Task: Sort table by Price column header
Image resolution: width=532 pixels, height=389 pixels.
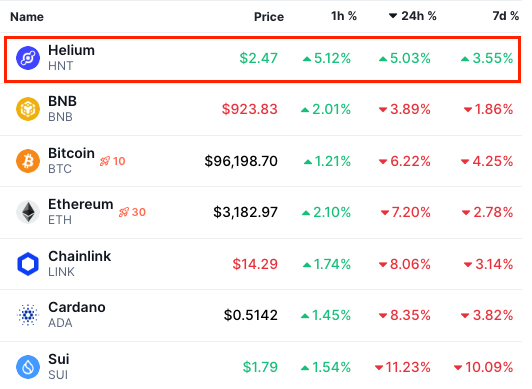Action: click(269, 17)
